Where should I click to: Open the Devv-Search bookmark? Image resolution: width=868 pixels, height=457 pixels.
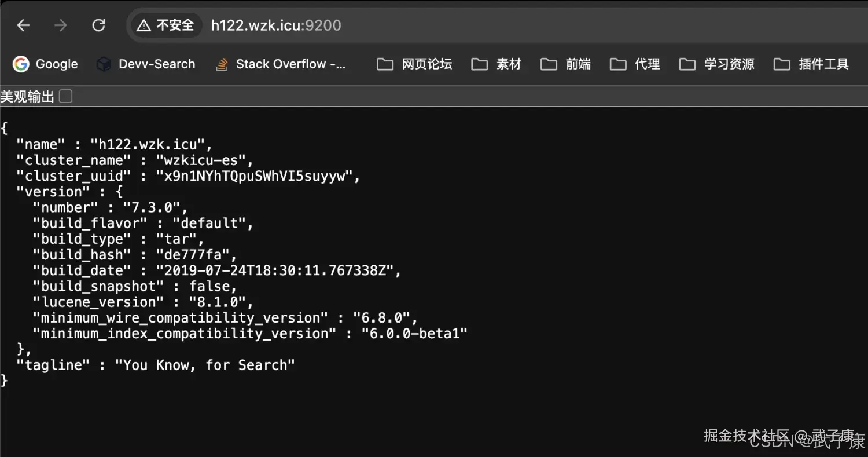(x=146, y=64)
